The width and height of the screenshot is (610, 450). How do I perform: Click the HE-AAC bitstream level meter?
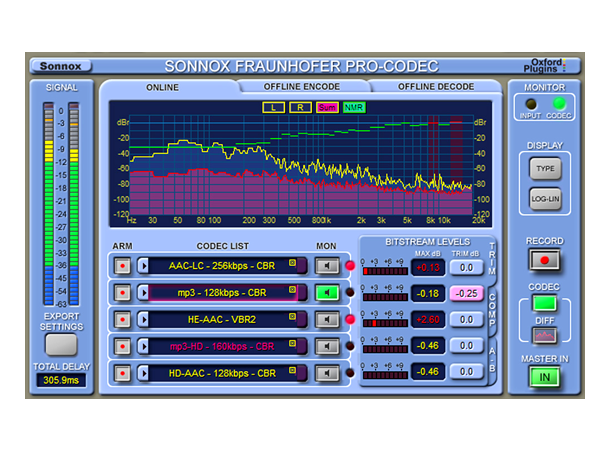[385, 323]
